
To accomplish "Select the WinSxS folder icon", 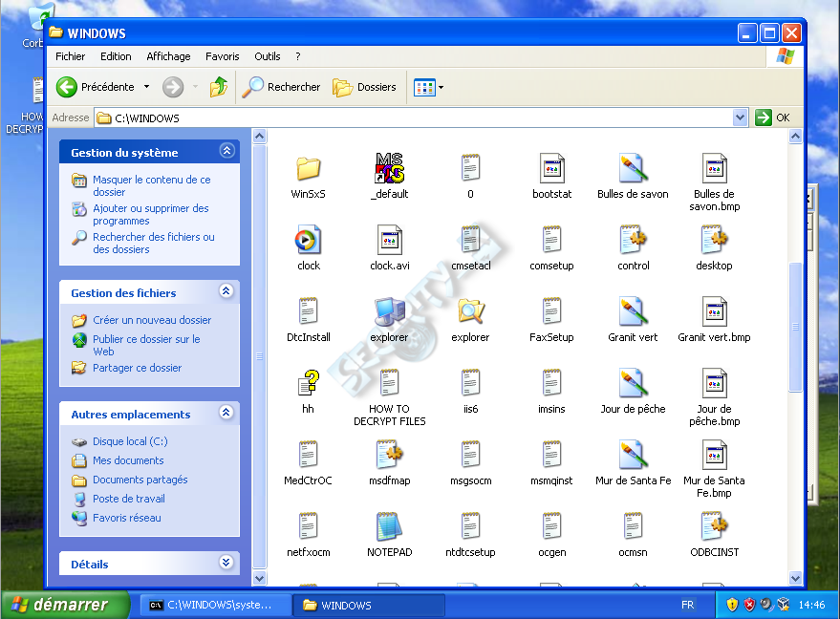I will (x=308, y=169).
